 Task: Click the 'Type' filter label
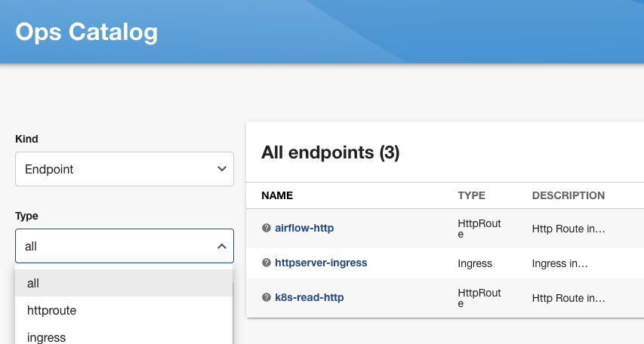point(26,216)
